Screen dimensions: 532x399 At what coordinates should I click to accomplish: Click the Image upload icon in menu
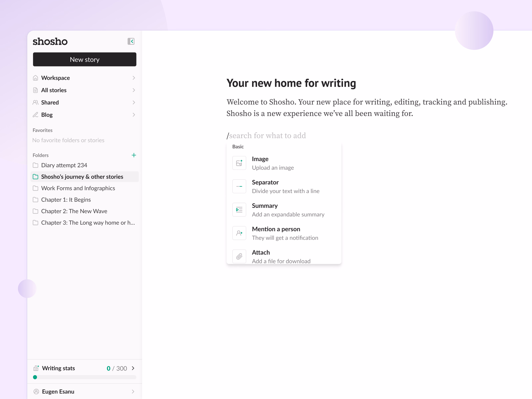[239, 163]
